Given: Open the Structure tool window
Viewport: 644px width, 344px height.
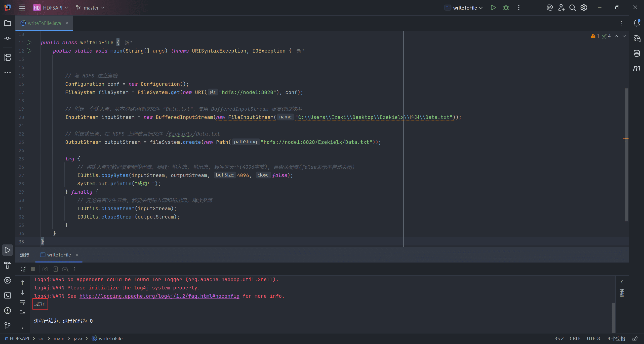Looking at the screenshot, I should click(x=8, y=57).
